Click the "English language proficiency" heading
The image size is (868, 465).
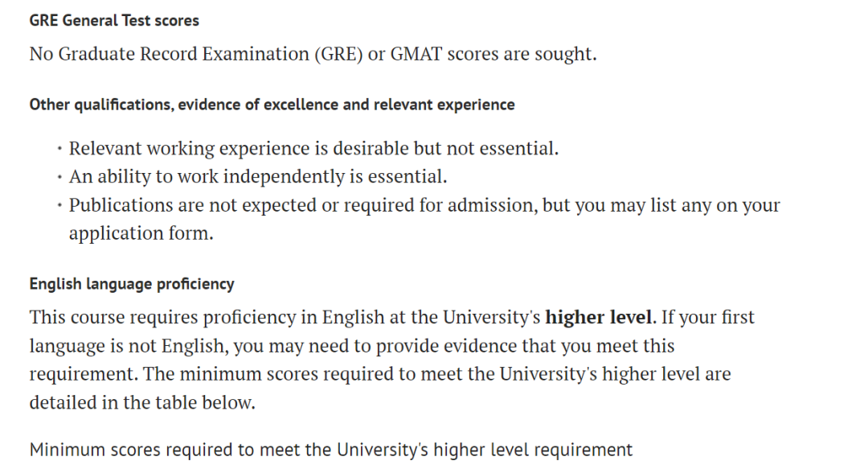tap(132, 284)
